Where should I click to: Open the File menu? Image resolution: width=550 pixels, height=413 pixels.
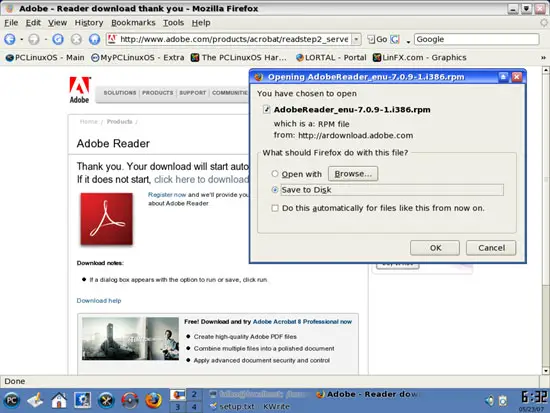11,23
